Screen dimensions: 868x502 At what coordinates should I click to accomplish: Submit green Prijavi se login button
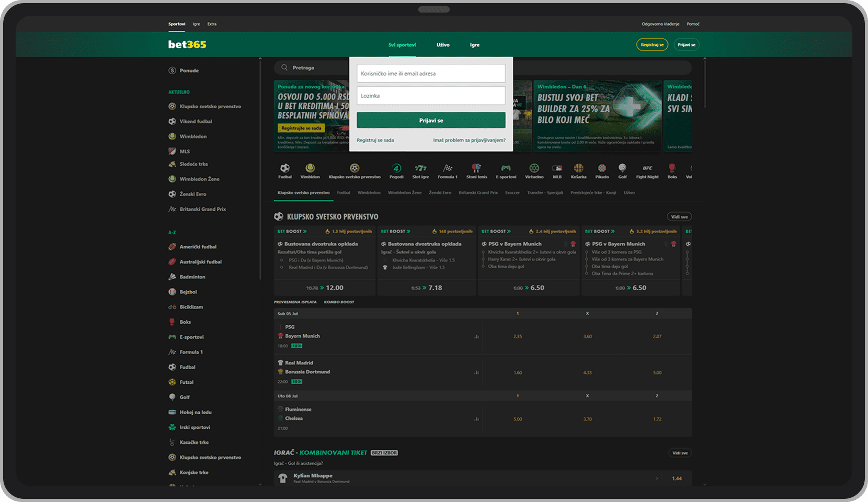click(x=431, y=120)
